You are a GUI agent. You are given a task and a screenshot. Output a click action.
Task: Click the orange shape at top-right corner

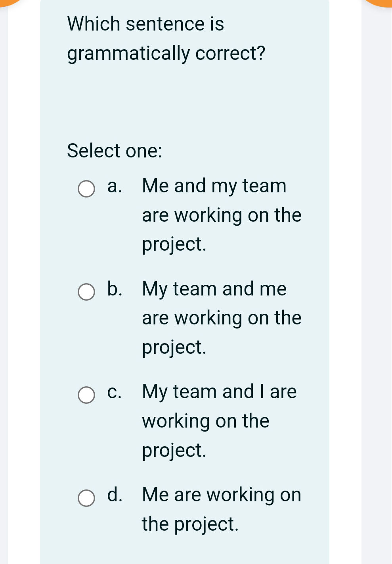pos(380,3)
